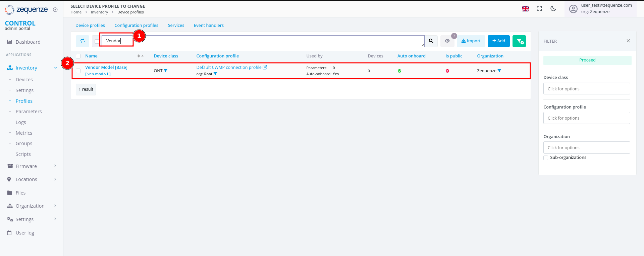644x256 pixels.
Task: Click the green filter funnel button
Action: 519,41
